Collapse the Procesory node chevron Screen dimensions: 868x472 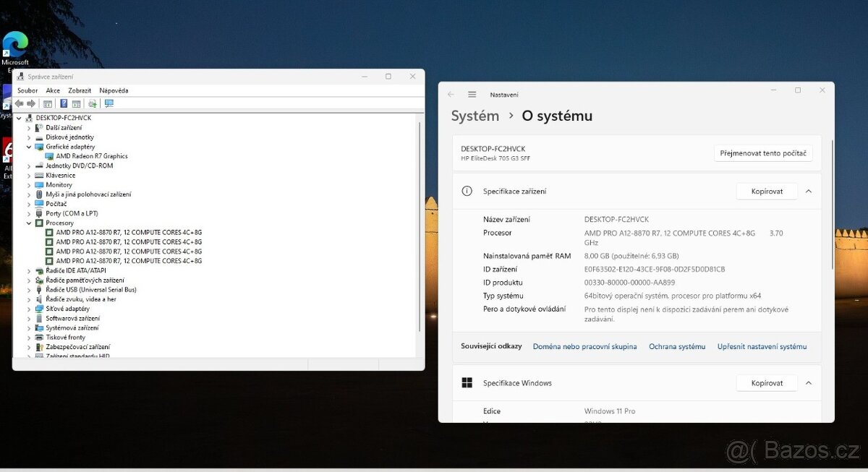pyautogui.click(x=29, y=223)
